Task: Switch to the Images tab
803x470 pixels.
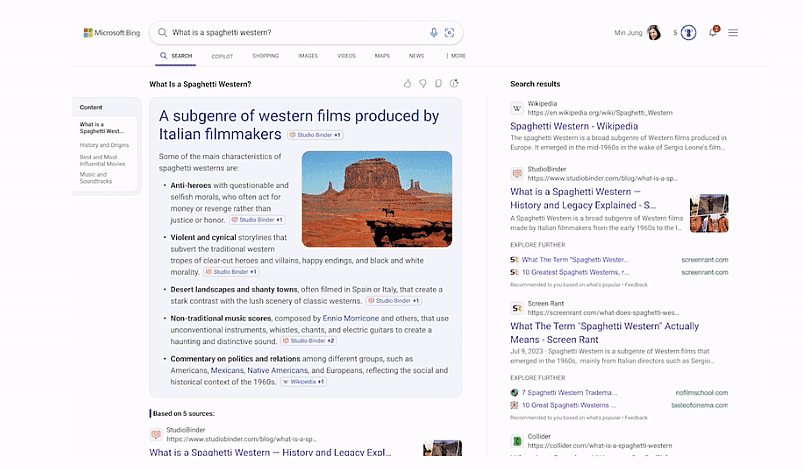Action: tap(308, 56)
